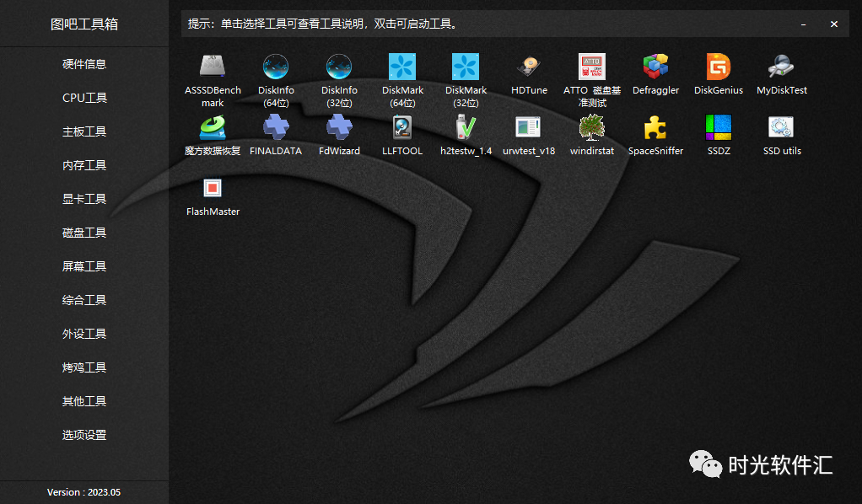
Task: Select DiskMark (64位) icon
Action: (401, 67)
